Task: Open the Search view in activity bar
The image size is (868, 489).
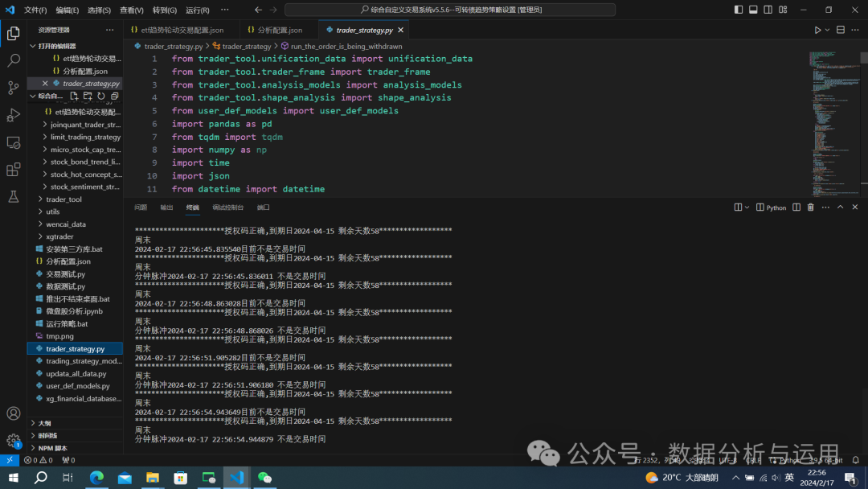Action: [x=14, y=60]
